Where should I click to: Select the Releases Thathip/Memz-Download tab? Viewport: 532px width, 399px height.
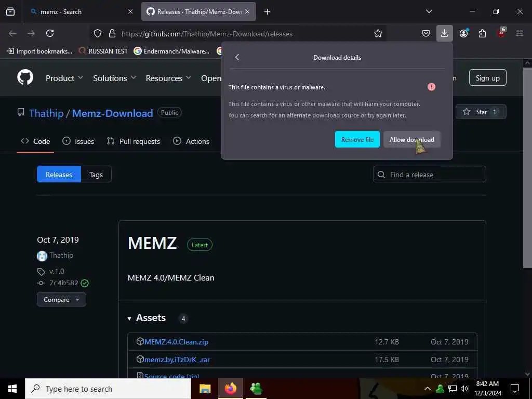198,11
